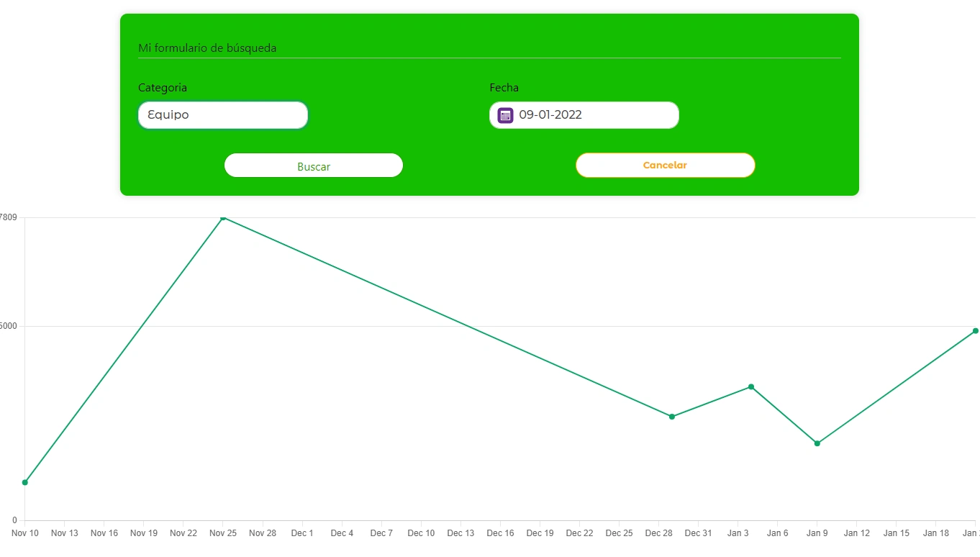This screenshot has width=980, height=557.
Task: Click the 'Jan 18' axis label
Action: pyautogui.click(x=935, y=533)
